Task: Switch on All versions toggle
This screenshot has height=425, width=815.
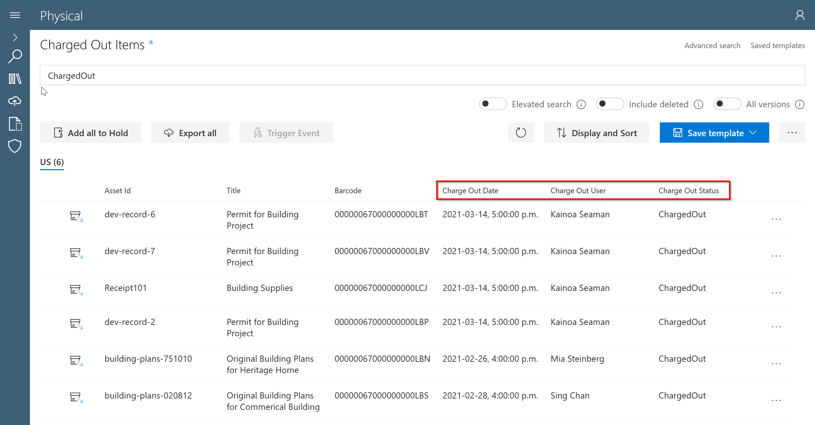Action: click(727, 104)
